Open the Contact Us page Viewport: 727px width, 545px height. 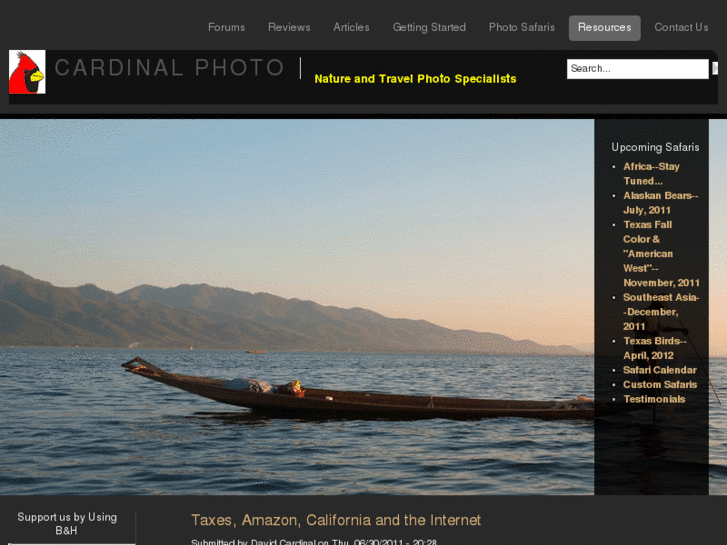681,27
